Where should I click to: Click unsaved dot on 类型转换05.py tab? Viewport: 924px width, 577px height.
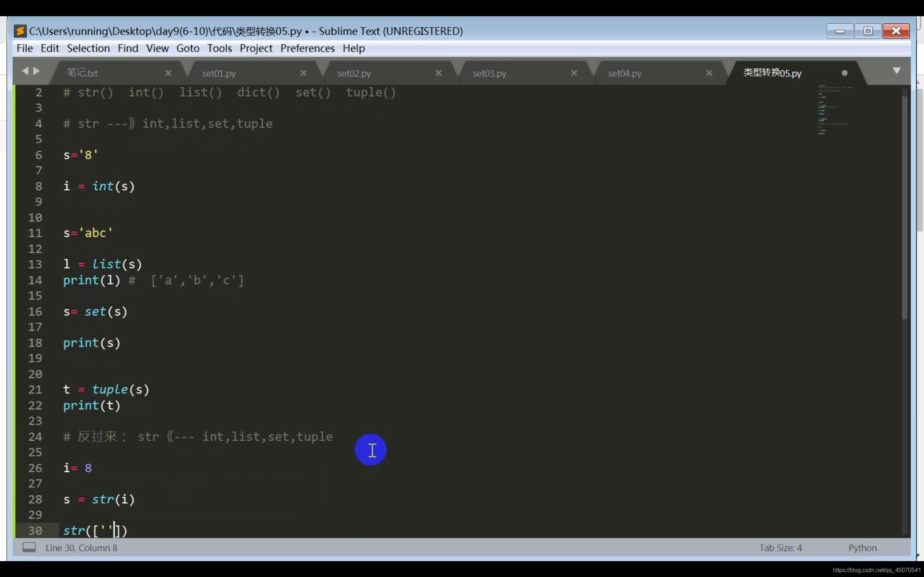click(844, 73)
